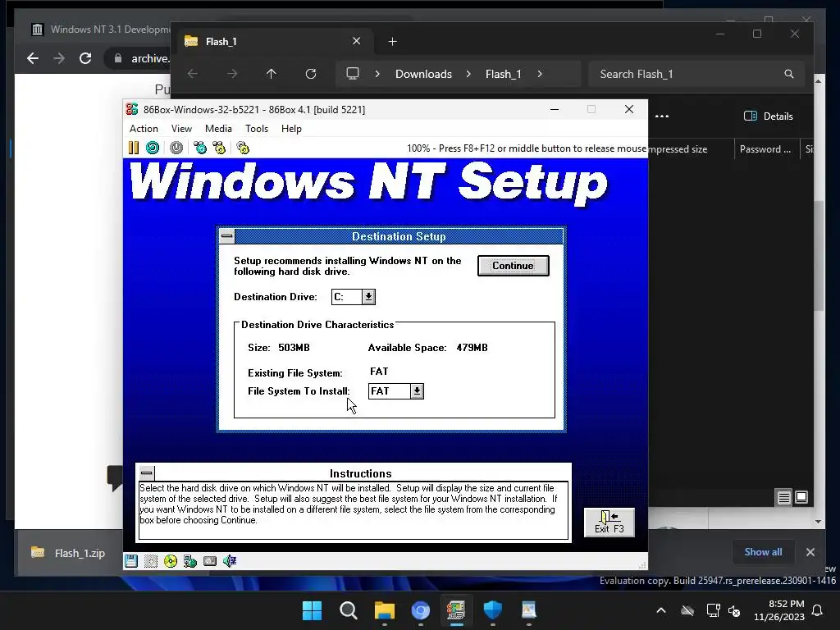Open 86Box machine settings gear icon

tap(243, 148)
